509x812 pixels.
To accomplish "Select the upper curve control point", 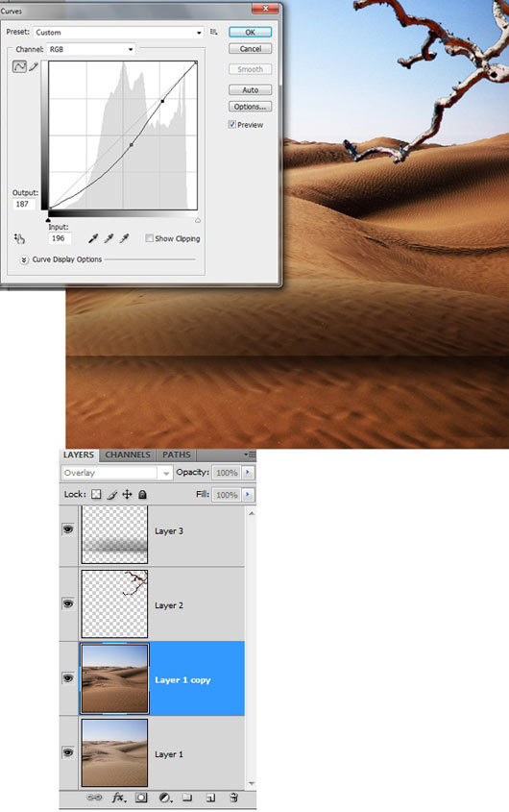I will (162, 102).
